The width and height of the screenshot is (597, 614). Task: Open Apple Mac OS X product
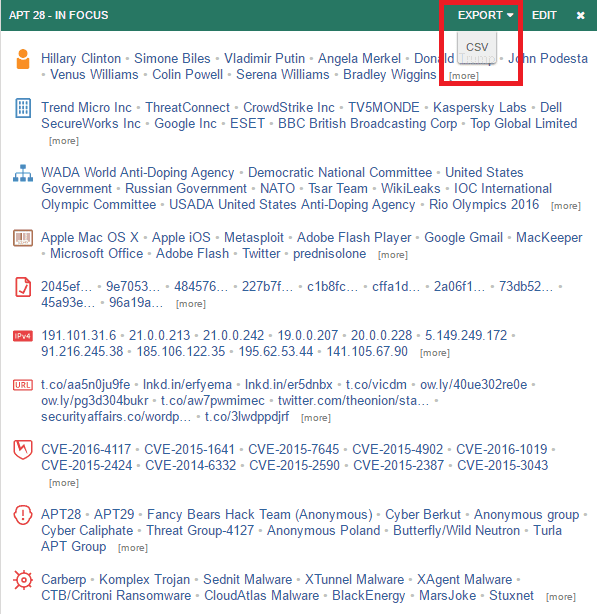[90, 237]
